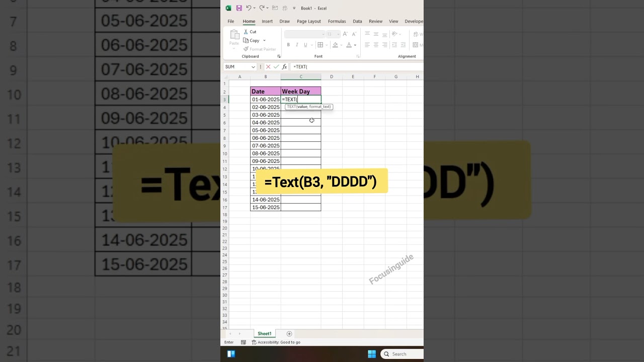This screenshot has width=644, height=362.
Task: Expand the Name Box dropdown showing SUM
Action: 253,66
